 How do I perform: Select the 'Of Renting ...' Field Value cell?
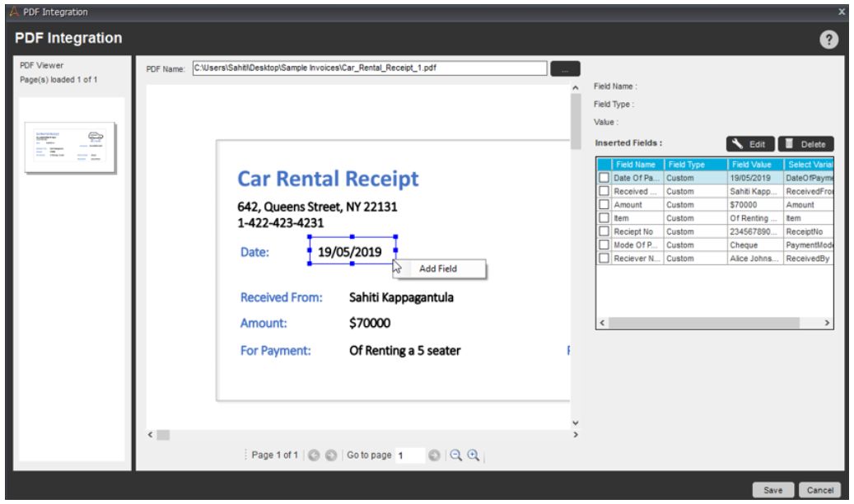pyautogui.click(x=755, y=218)
